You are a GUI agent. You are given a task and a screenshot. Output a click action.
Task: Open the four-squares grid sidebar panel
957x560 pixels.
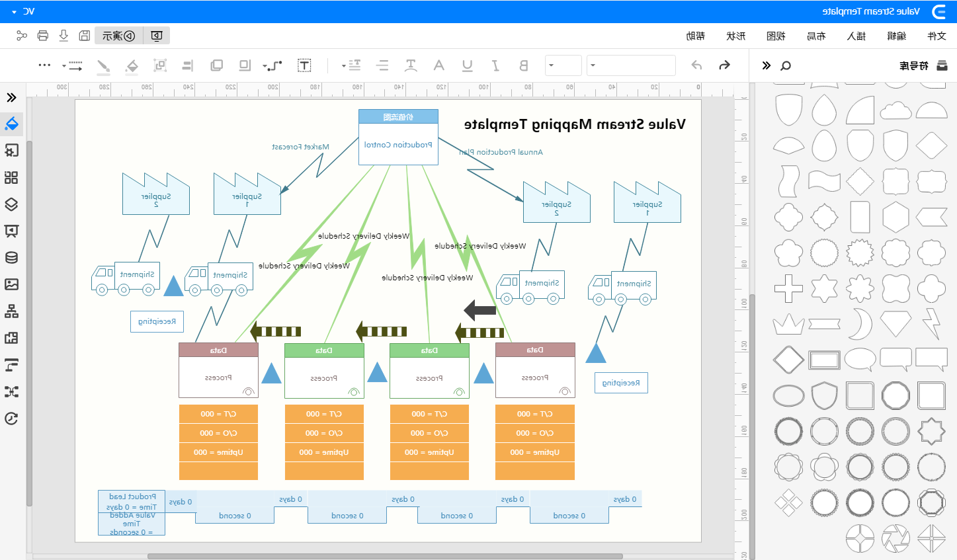pos(11,177)
